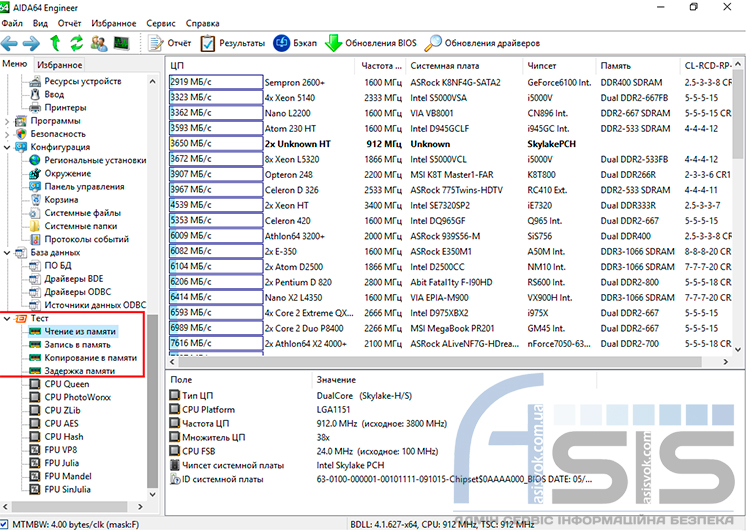Image resolution: width=750 pixels, height=532 pixels.
Task: Sort results by ЦП column header
Action: [x=261, y=66]
